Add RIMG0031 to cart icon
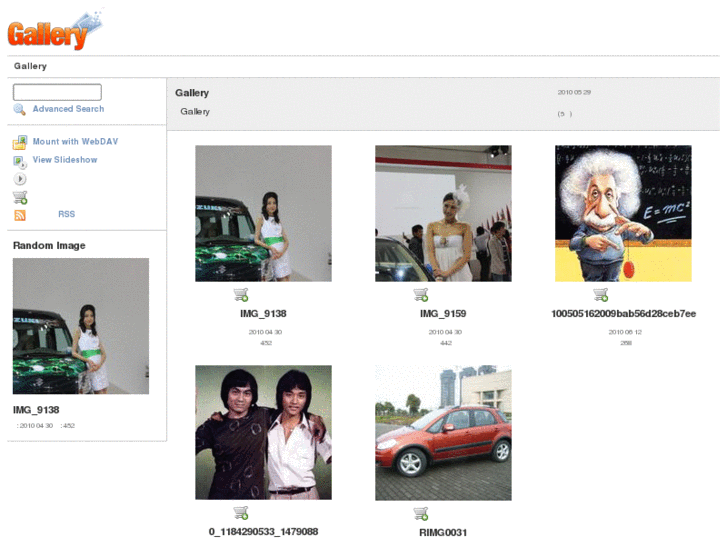The width and height of the screenshot is (727, 545). point(421,514)
